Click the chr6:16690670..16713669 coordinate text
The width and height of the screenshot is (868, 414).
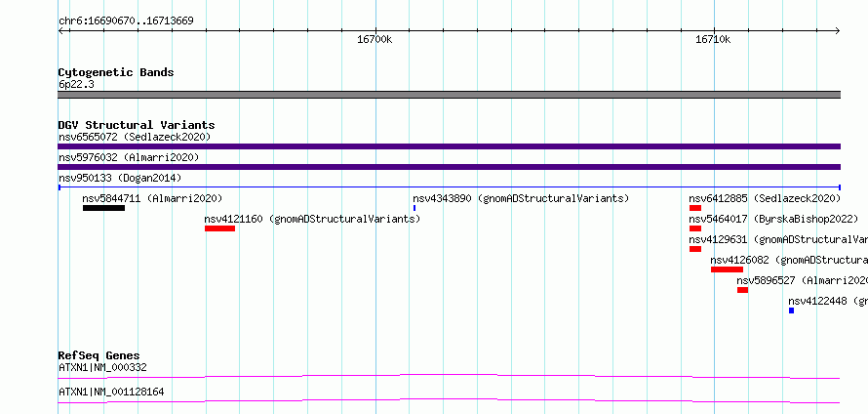tap(126, 21)
